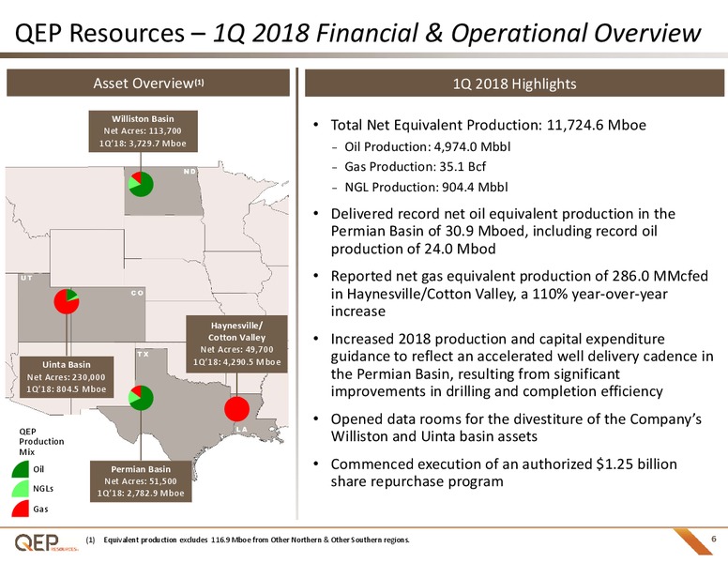Click the NGLs legend swatch
Screen dimensions: 728x563
[21, 489]
